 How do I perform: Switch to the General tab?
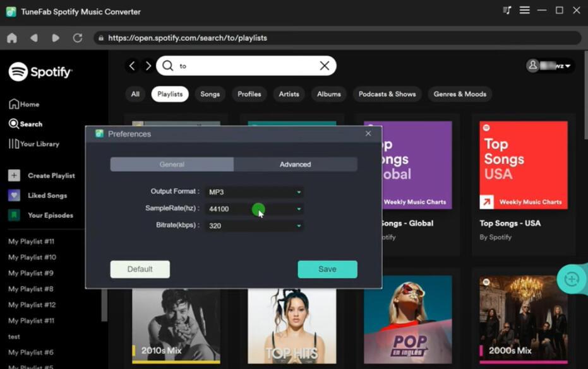pos(172,164)
